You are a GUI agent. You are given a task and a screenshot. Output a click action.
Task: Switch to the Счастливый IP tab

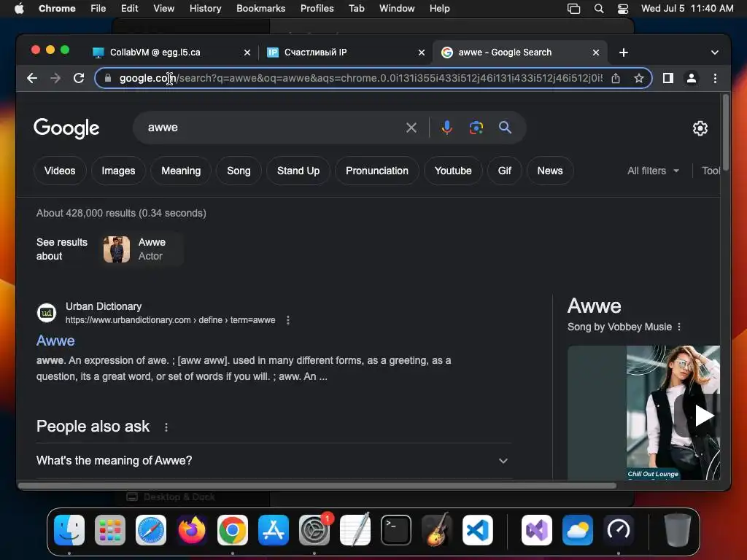coord(345,52)
